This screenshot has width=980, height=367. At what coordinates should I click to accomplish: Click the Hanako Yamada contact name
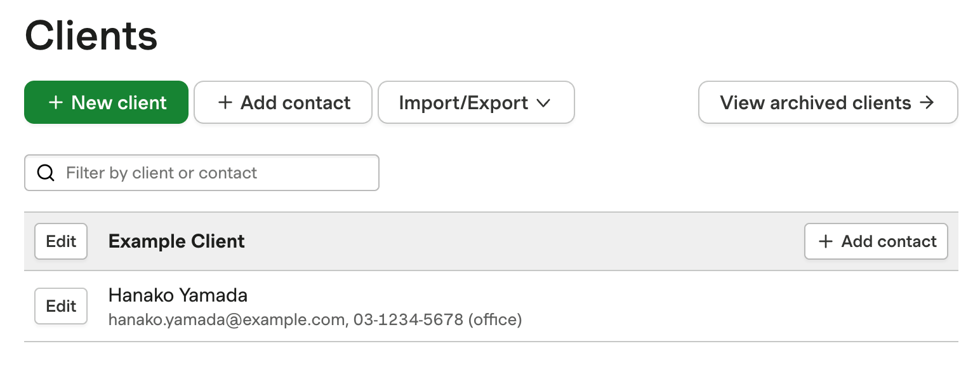(178, 295)
